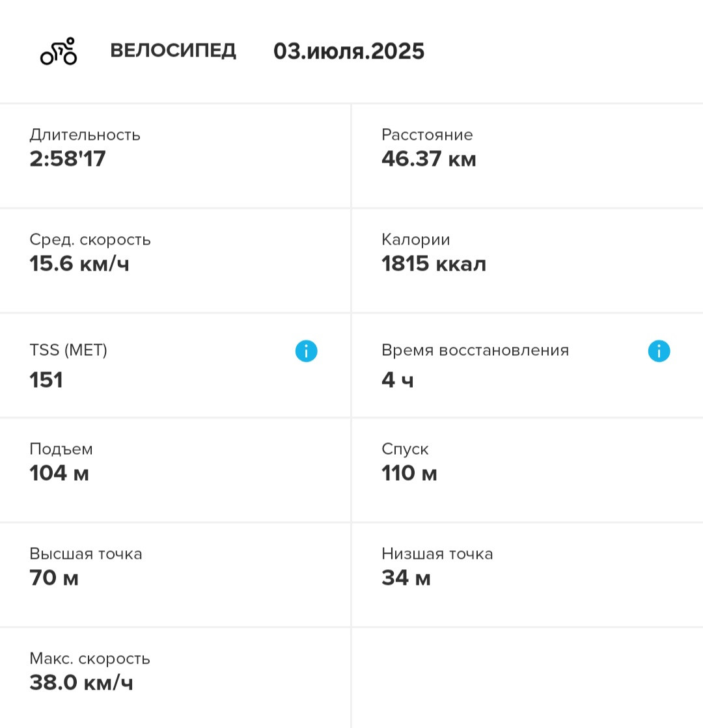Tap recovery time value 4 ч
Viewport: 703px width, 728px height.
[x=397, y=380]
